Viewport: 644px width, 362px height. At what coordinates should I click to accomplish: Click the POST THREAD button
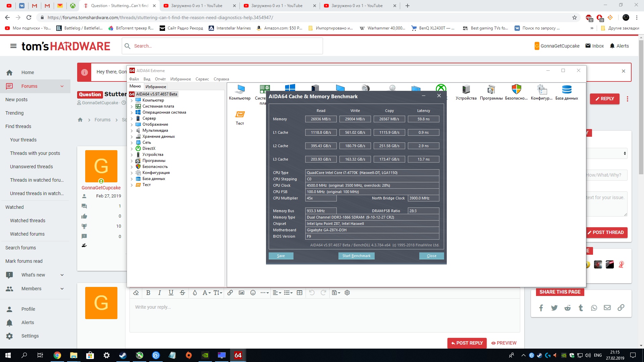pyautogui.click(x=606, y=232)
